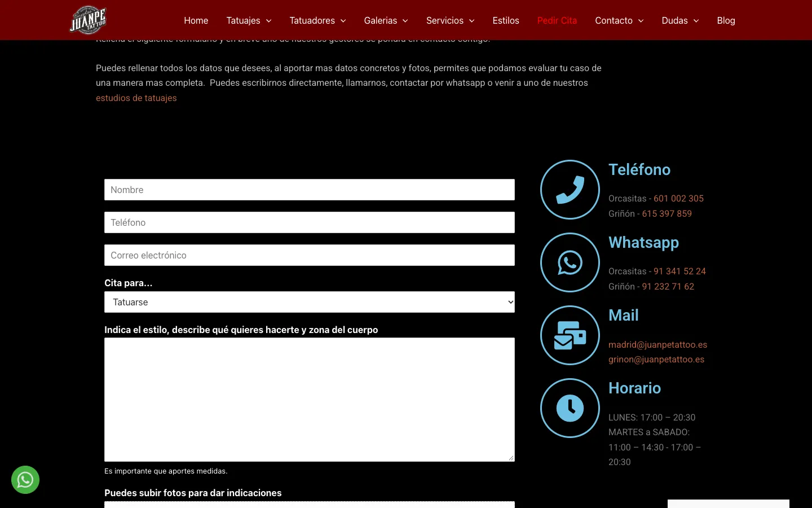Viewport: 812px width, 508px height.
Task: Open WhatsApp Orcasitas 91 341 52 24
Action: pyautogui.click(x=679, y=271)
